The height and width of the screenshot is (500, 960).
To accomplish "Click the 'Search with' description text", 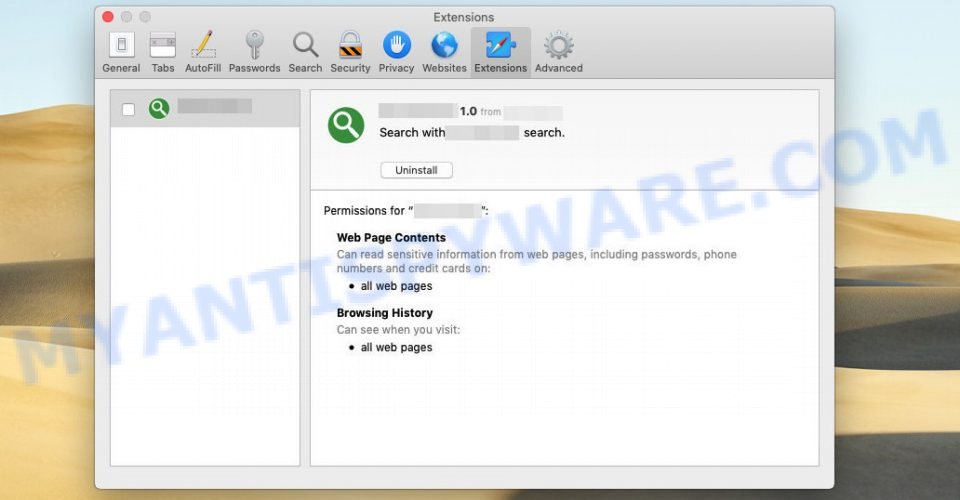I will [412, 132].
